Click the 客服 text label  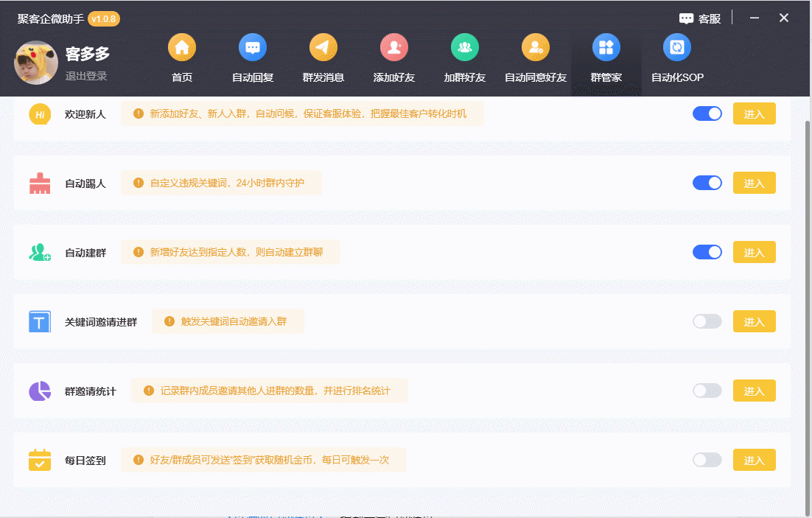click(x=710, y=19)
